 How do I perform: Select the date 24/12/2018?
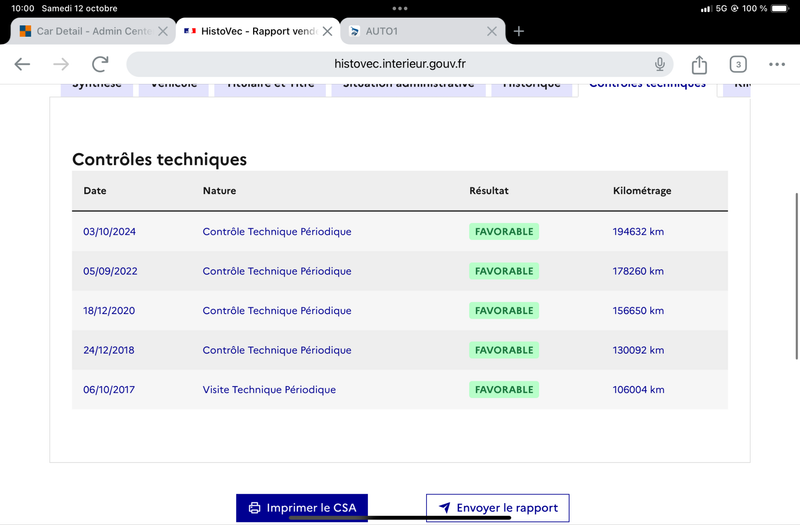[x=109, y=350]
